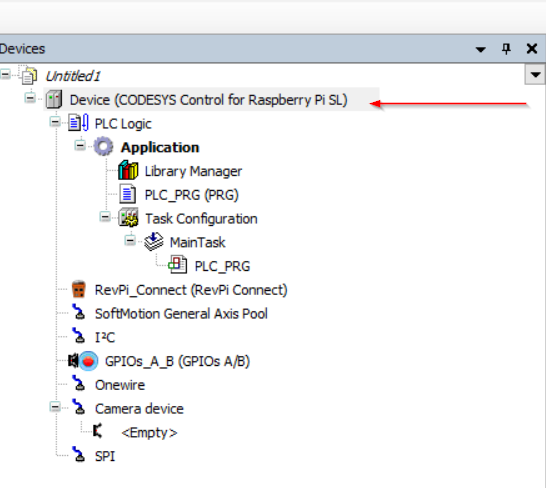This screenshot has height=488, width=546.
Task: Select the I²C entry
Action: point(105,337)
